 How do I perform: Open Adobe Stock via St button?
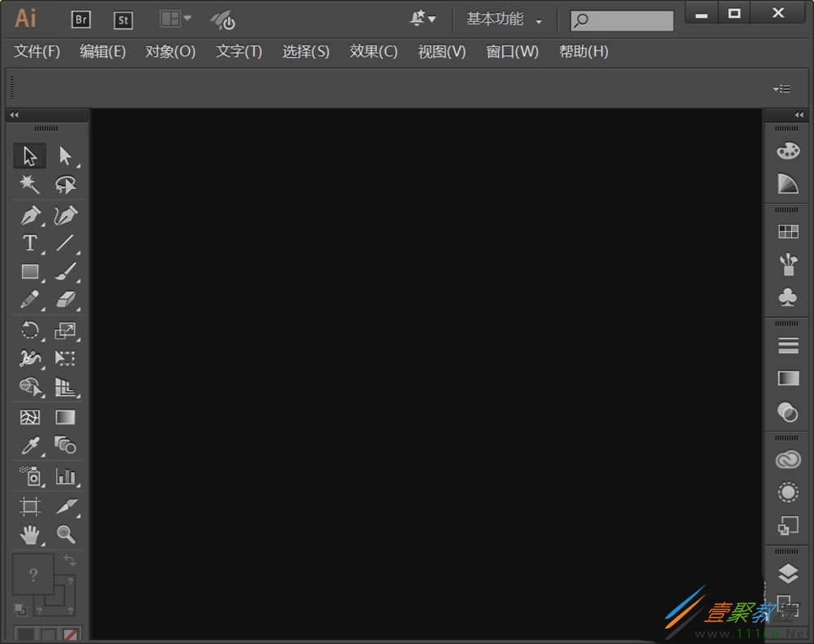pos(123,20)
